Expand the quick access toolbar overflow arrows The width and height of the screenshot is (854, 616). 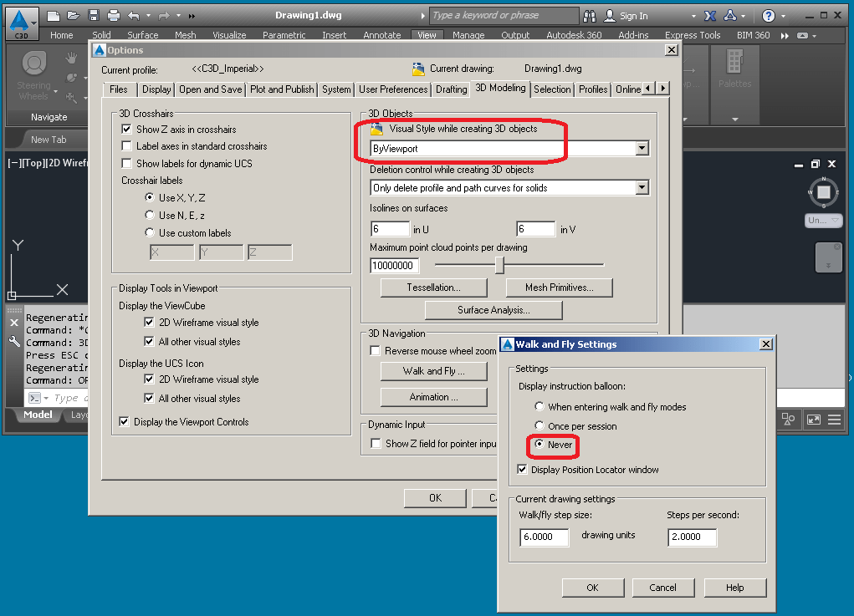coord(192,16)
